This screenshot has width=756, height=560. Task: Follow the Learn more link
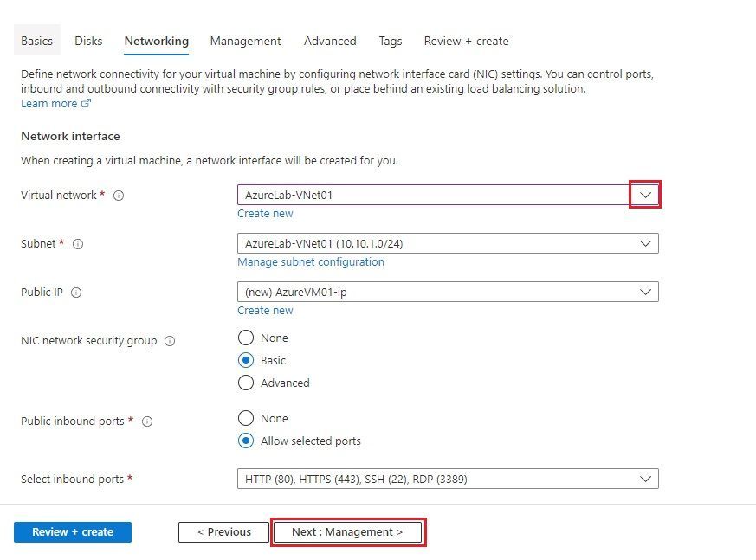[48, 104]
